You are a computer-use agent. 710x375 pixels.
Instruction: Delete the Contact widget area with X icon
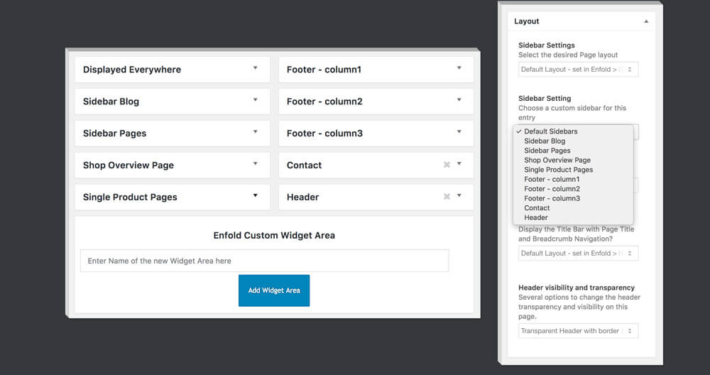(x=446, y=164)
